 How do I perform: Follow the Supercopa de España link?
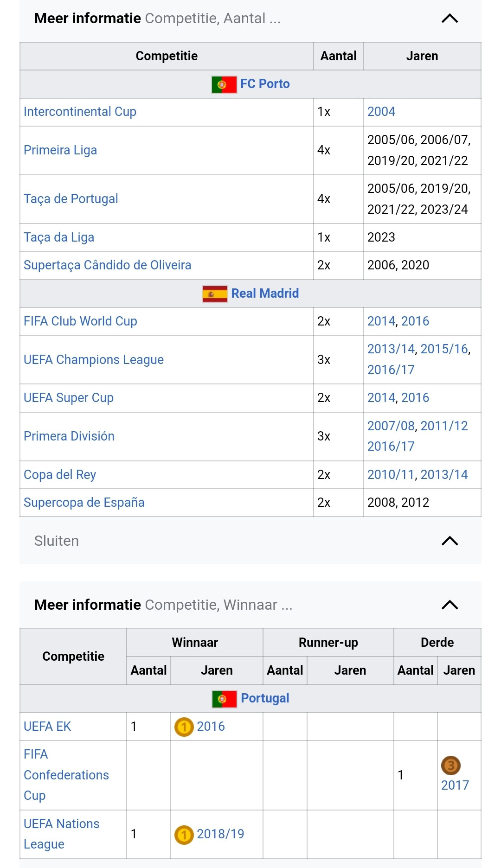[x=84, y=503]
